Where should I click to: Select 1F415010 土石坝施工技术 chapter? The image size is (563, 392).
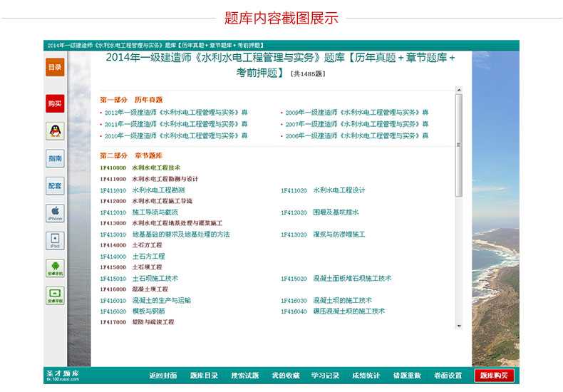pos(155,279)
